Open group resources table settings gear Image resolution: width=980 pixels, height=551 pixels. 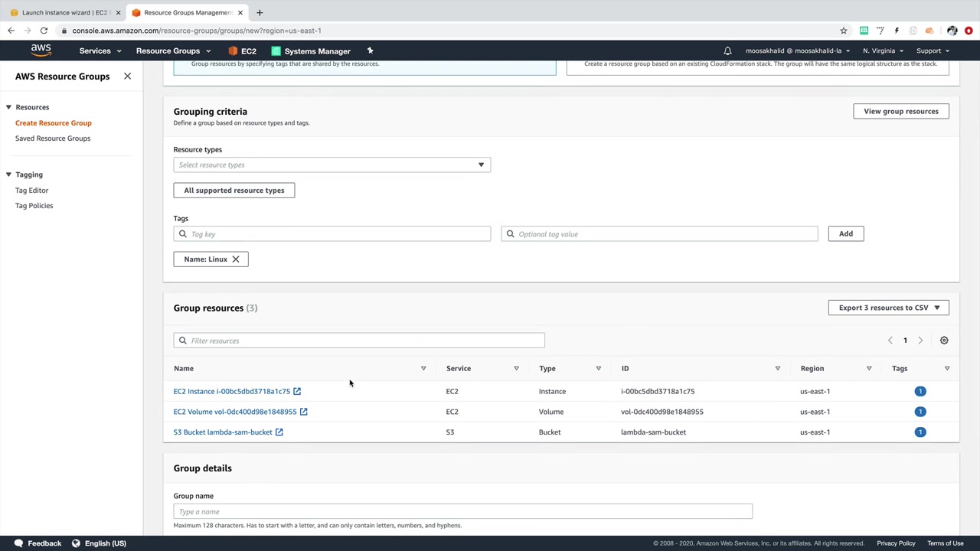coord(944,341)
